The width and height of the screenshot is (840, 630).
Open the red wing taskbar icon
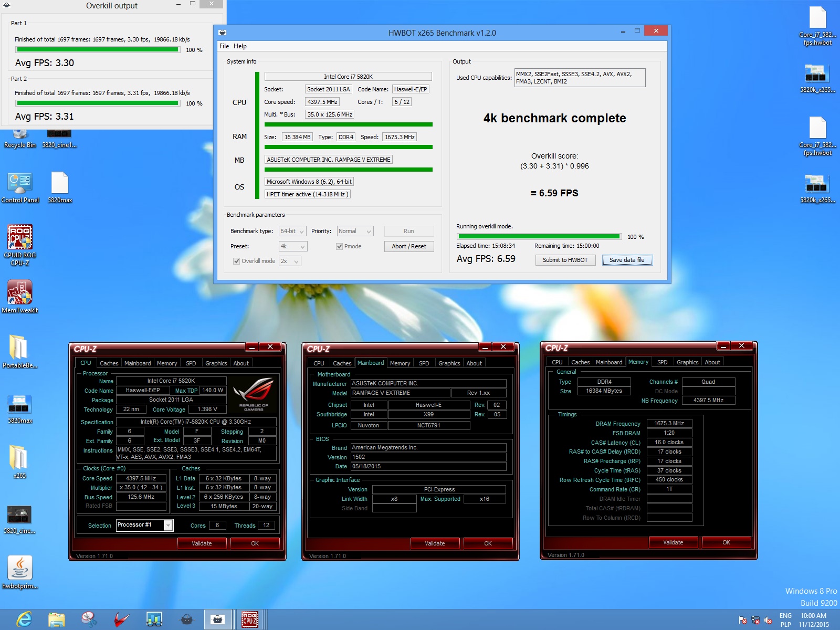coord(122,619)
